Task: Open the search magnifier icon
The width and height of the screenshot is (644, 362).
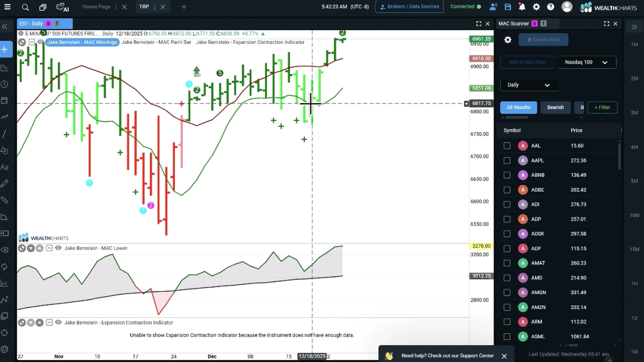Action: coord(25,7)
